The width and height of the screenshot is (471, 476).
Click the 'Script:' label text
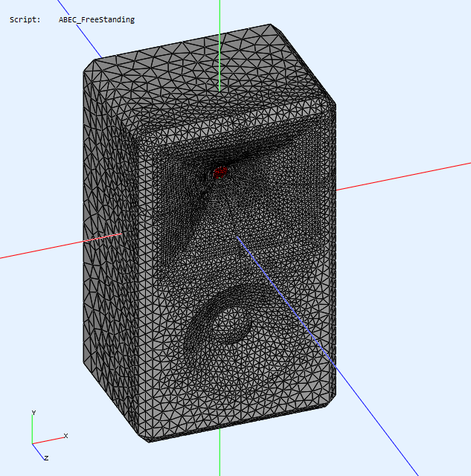(25, 20)
